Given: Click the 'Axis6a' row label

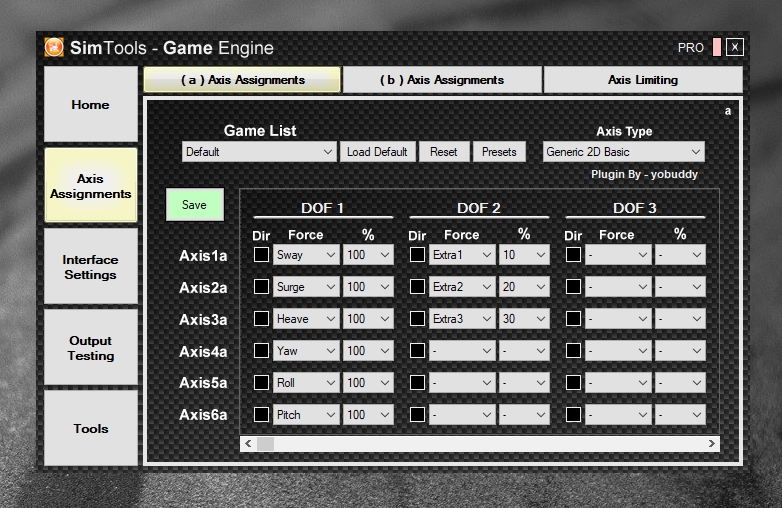Looking at the screenshot, I should 203,415.
